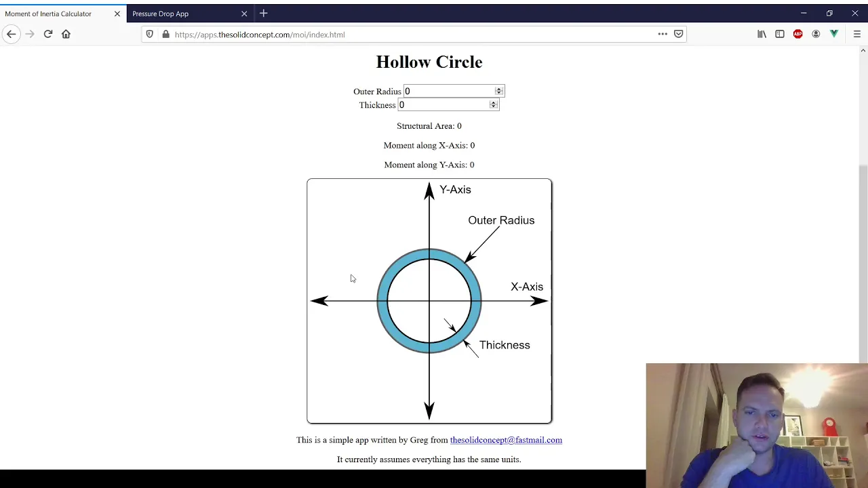
Task: Click the 'Y-Axis' diagram label
Action: pyautogui.click(x=455, y=190)
